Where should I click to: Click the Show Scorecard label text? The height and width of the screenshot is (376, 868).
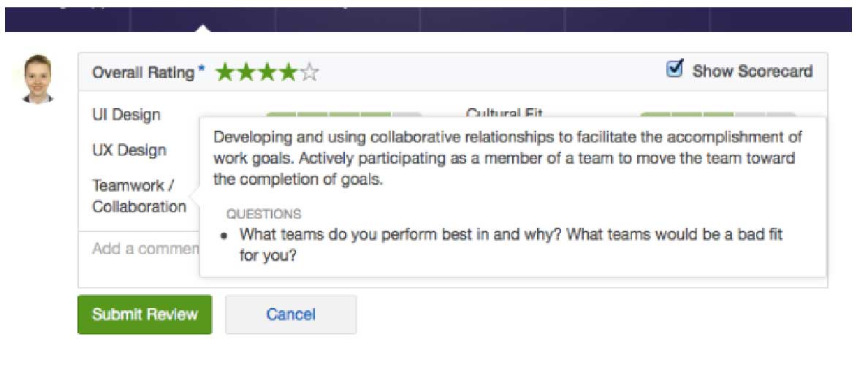pyautogui.click(x=753, y=72)
